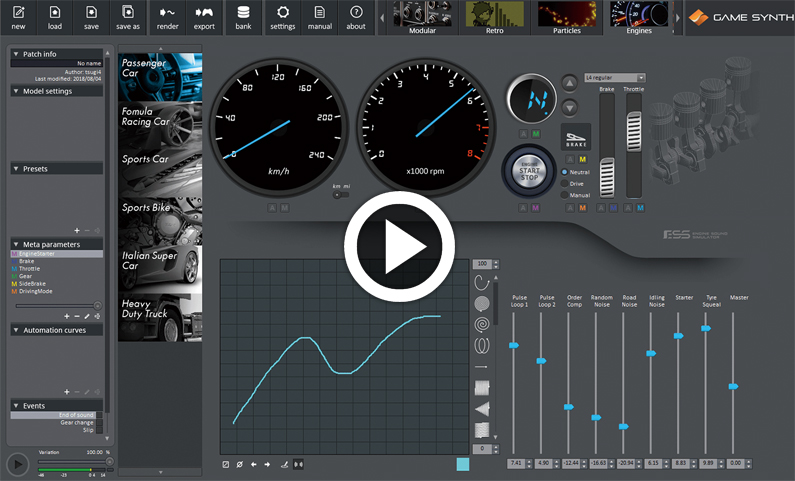795x481 pixels.
Task: Select the first curve shape icon beside the graph
Action: [x=482, y=282]
